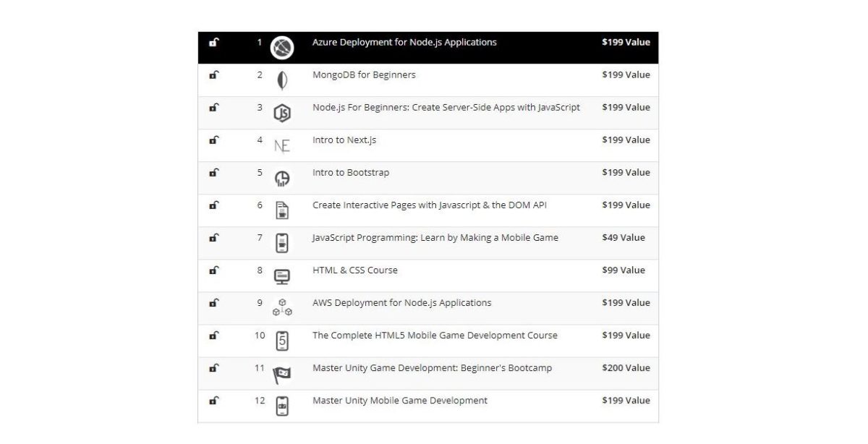Viewport: 868px width, 444px height.
Task: Click the HTML5 Mobile Game phone icon
Action: tap(282, 341)
